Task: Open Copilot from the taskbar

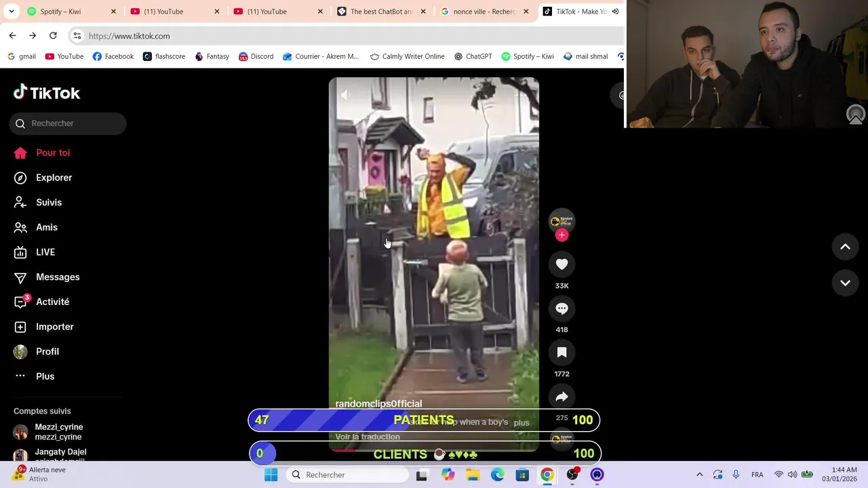Action: click(x=448, y=474)
